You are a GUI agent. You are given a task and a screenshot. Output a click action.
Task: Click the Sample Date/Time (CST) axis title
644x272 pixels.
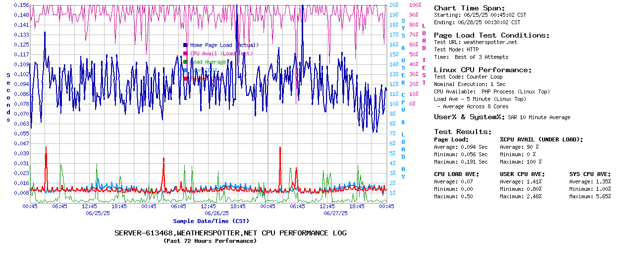(211, 221)
